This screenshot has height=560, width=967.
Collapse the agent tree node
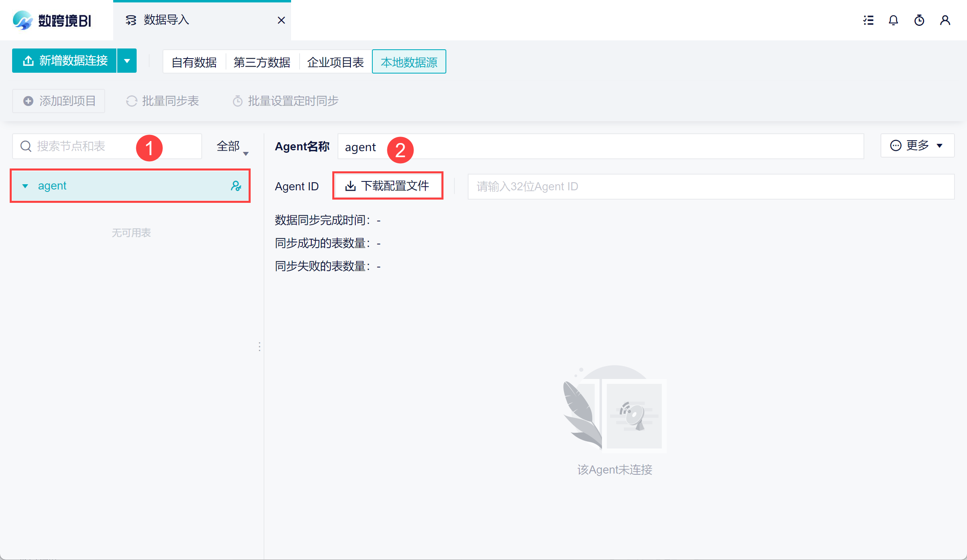[25, 186]
